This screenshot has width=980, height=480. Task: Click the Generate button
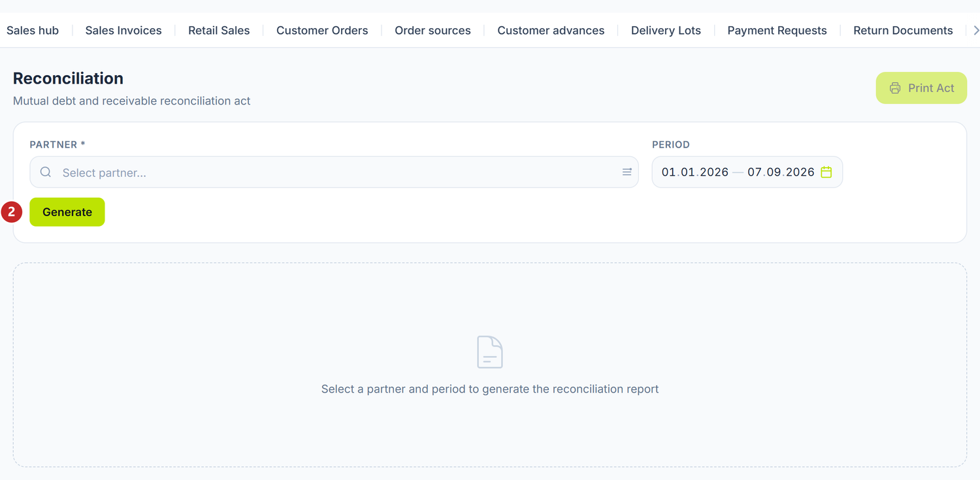tap(67, 212)
